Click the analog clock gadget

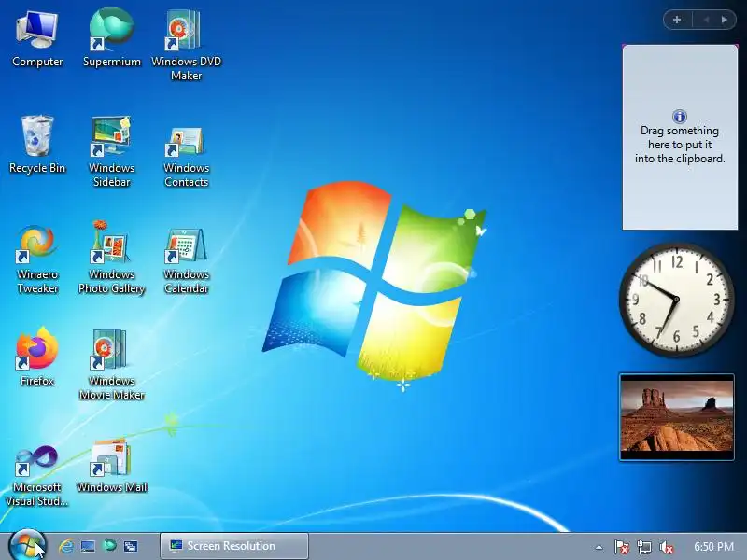(676, 299)
